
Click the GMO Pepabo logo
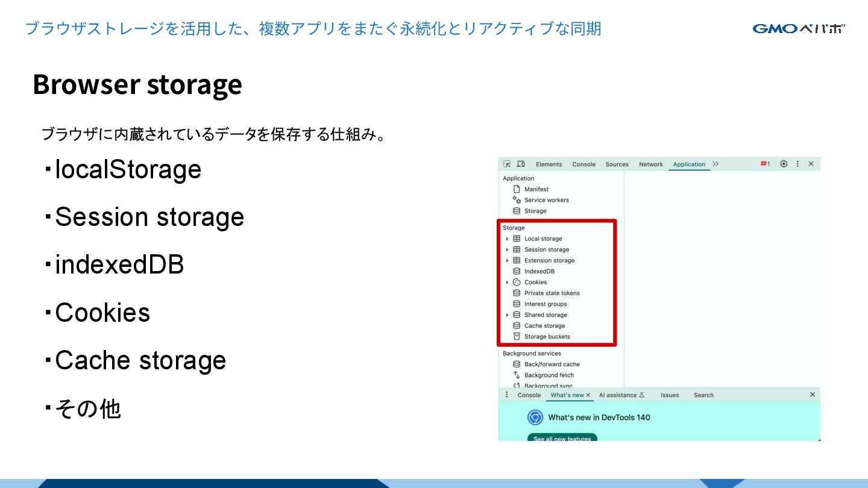(799, 28)
